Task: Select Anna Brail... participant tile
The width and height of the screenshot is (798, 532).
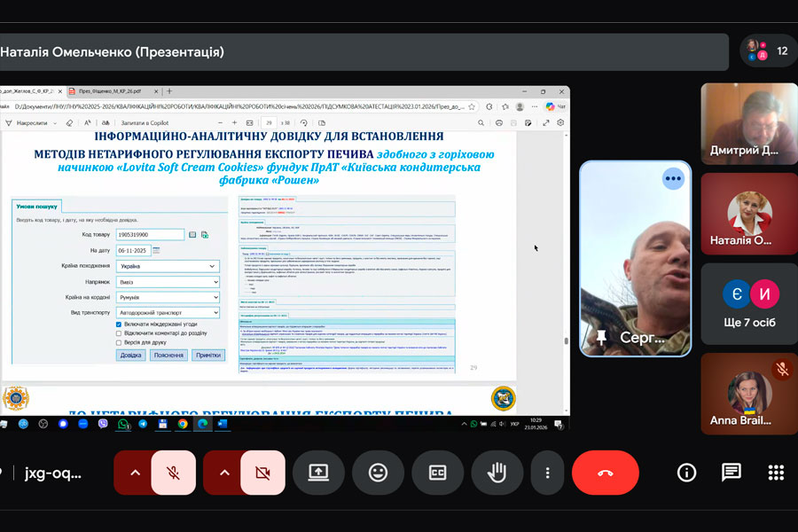Action: [749, 394]
